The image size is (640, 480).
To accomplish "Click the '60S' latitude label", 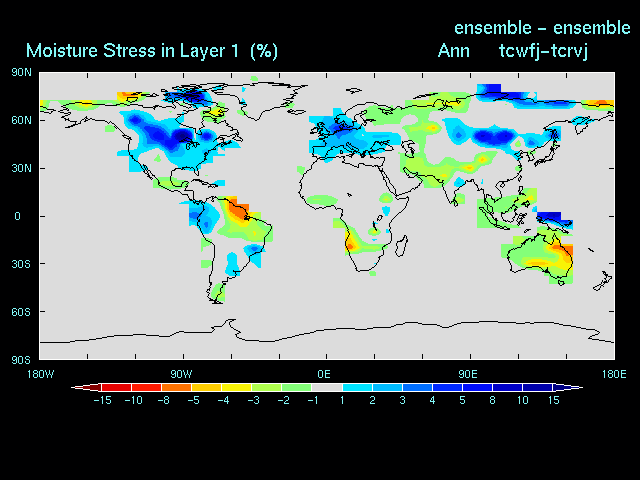I will tap(21, 312).
